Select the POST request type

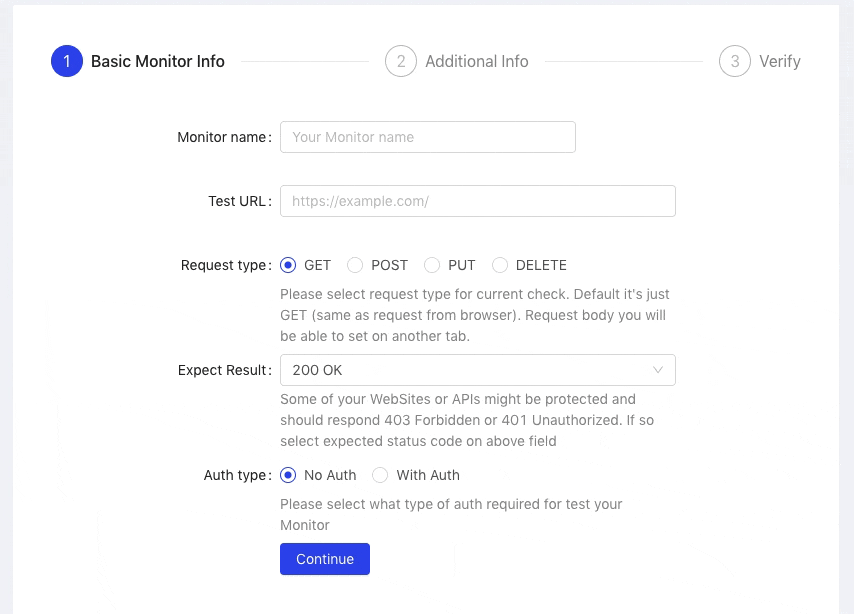[x=355, y=265]
